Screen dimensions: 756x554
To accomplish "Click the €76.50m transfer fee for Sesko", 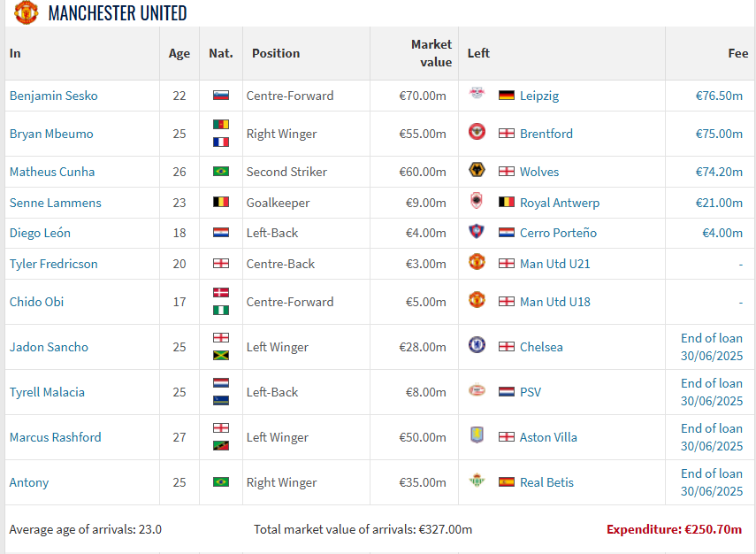I will click(719, 96).
